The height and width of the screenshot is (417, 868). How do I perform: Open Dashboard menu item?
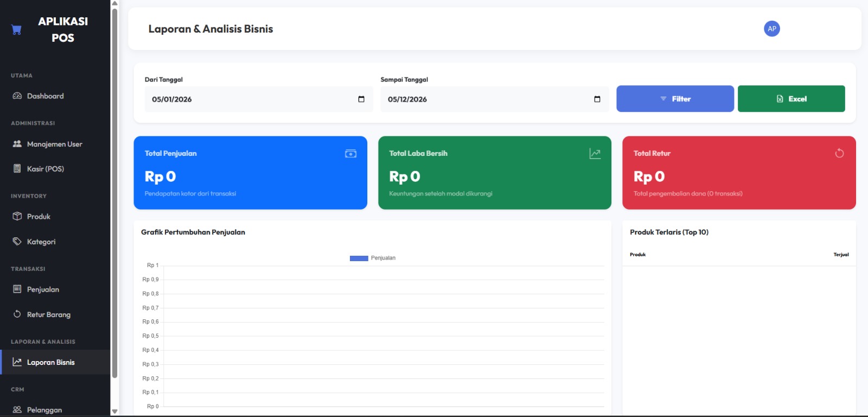point(55,96)
